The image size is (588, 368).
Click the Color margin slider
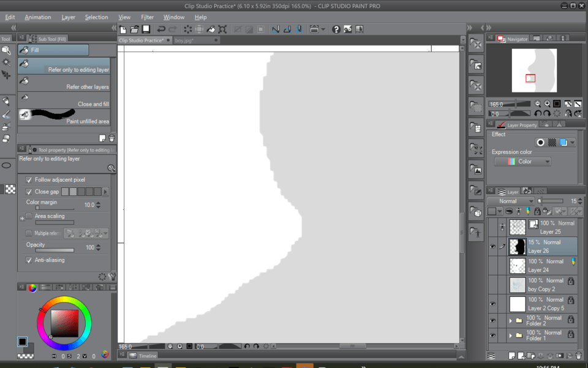tap(55, 208)
